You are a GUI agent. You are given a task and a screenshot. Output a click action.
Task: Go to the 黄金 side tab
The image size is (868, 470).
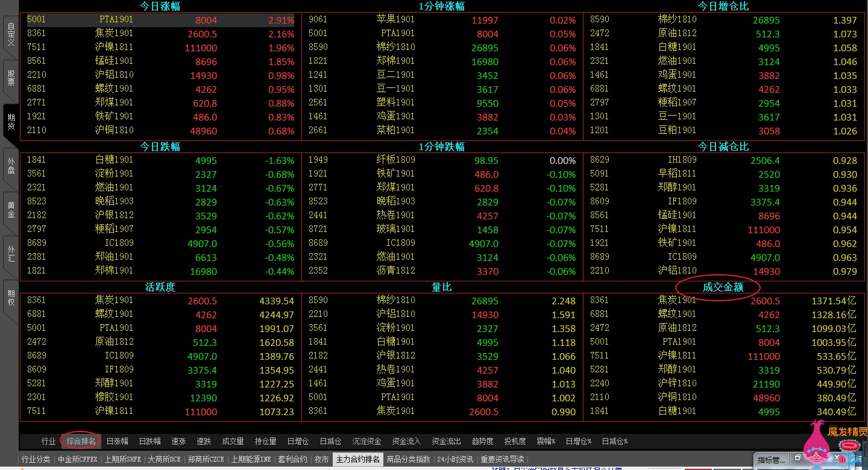coord(10,210)
